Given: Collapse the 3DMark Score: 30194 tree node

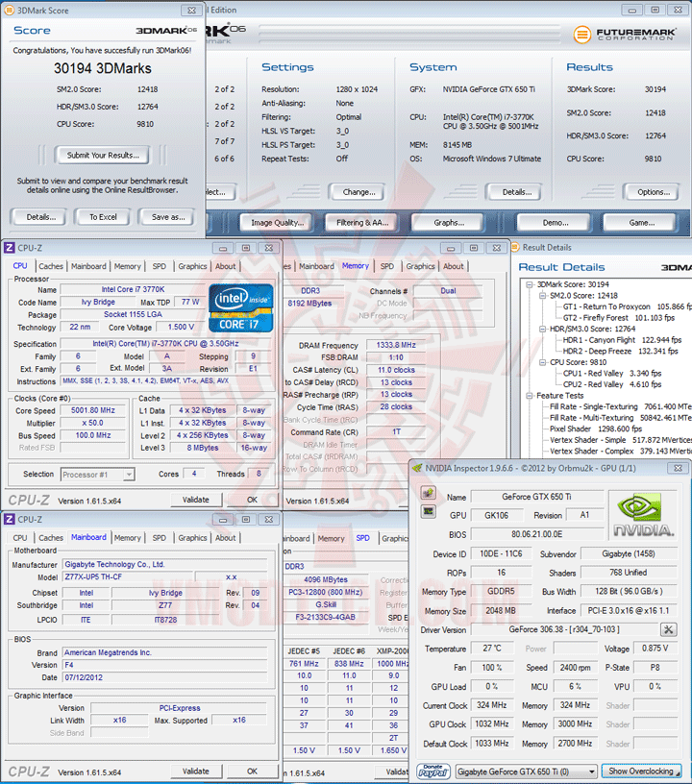Looking at the screenshot, I should pos(530,284).
